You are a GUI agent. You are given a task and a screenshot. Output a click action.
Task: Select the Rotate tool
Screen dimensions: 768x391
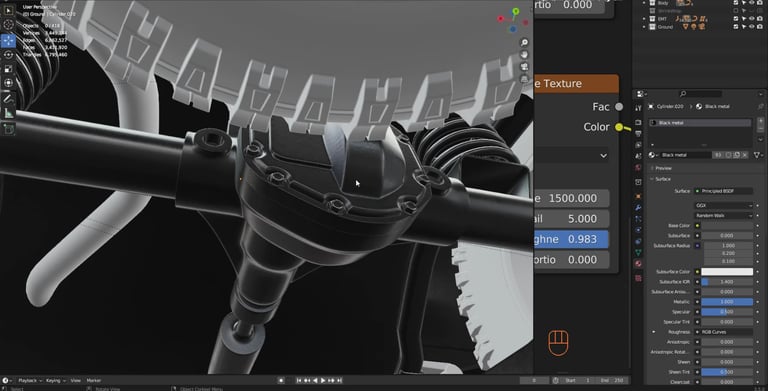pos(8,55)
